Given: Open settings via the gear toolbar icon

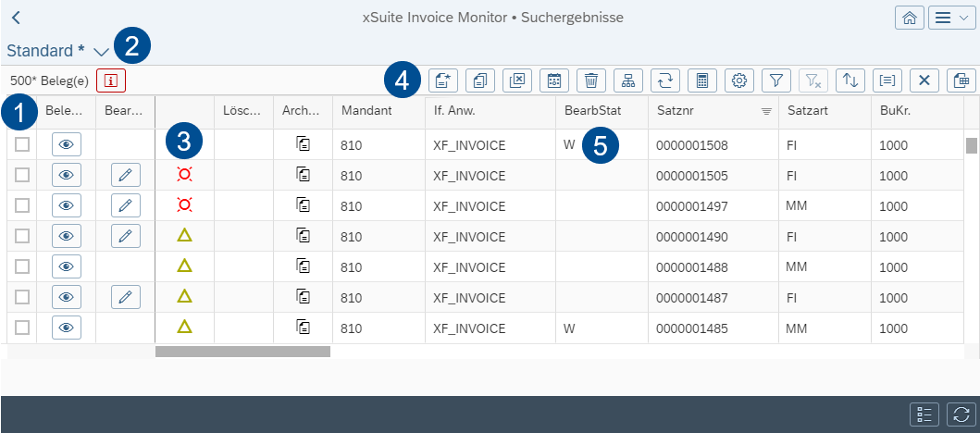Looking at the screenshot, I should click(x=739, y=80).
